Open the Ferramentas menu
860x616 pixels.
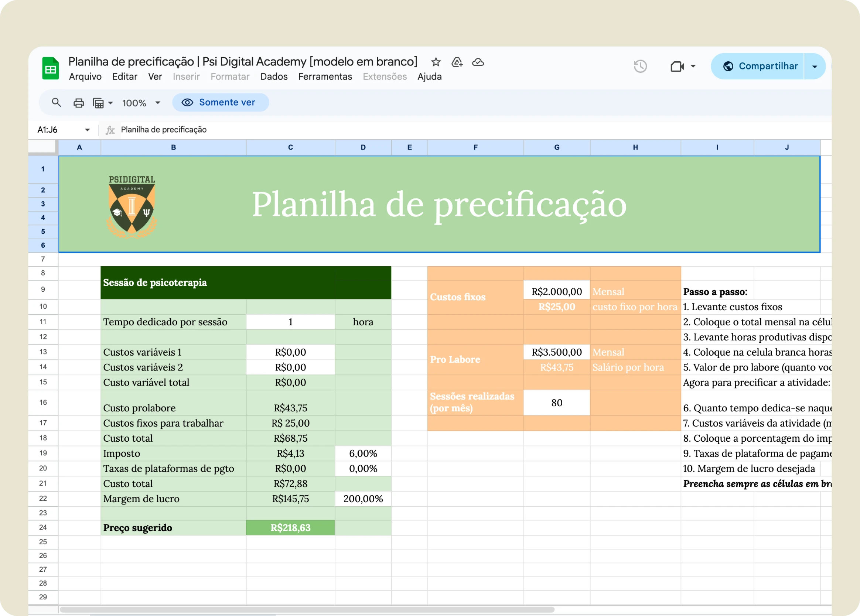[x=325, y=76]
